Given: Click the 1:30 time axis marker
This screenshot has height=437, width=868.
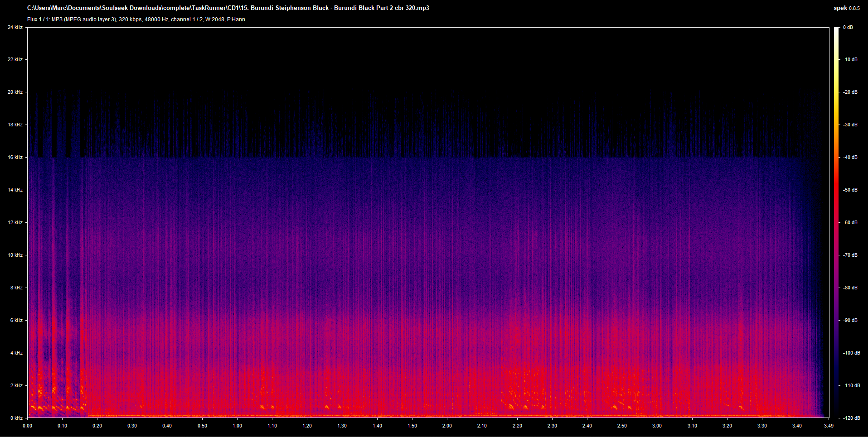Looking at the screenshot, I should [x=342, y=426].
